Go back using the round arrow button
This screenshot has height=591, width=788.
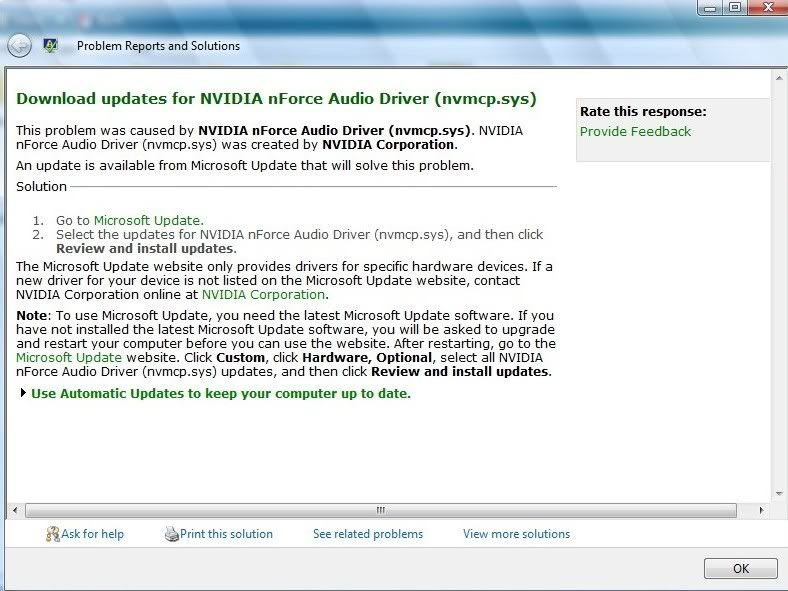tap(19, 46)
